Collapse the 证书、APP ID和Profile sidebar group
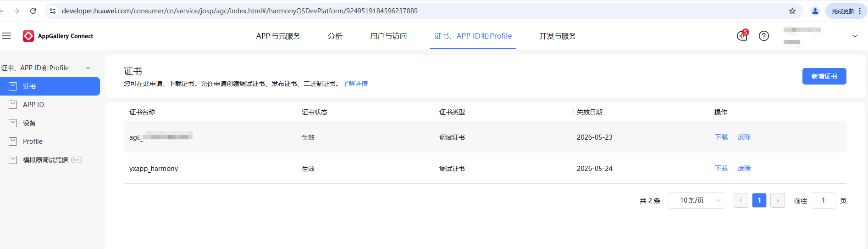This screenshot has width=868, height=249. point(88,68)
